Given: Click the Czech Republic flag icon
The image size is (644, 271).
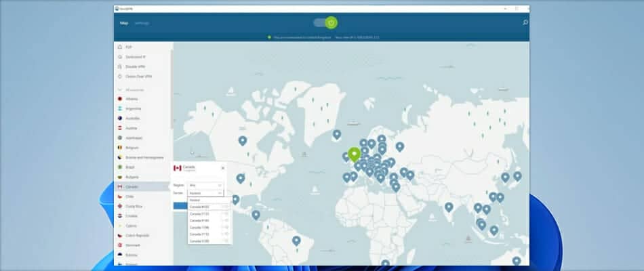Looking at the screenshot, I should point(120,236).
